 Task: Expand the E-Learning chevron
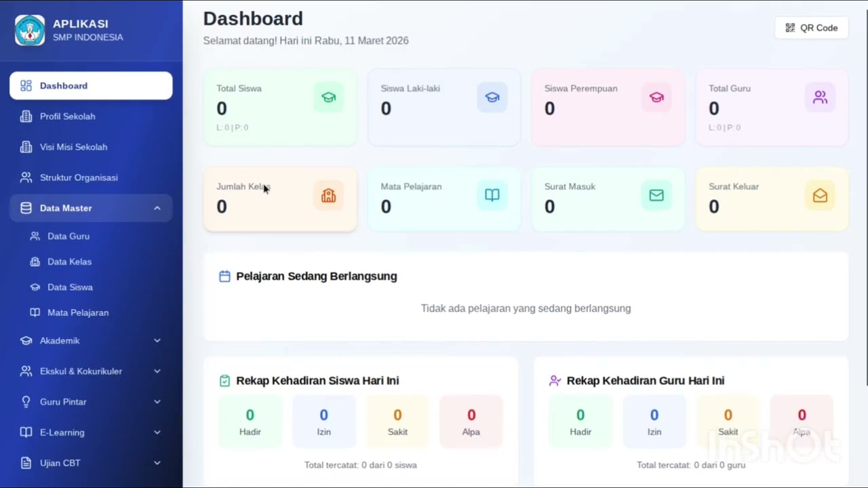(157, 432)
